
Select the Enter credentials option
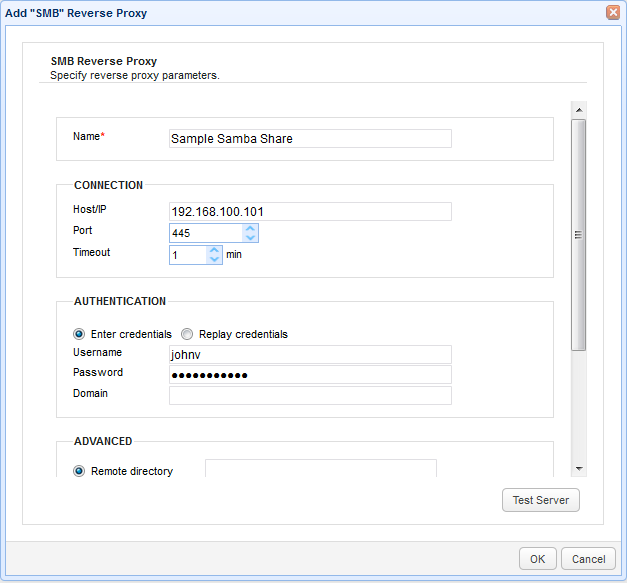point(79,334)
